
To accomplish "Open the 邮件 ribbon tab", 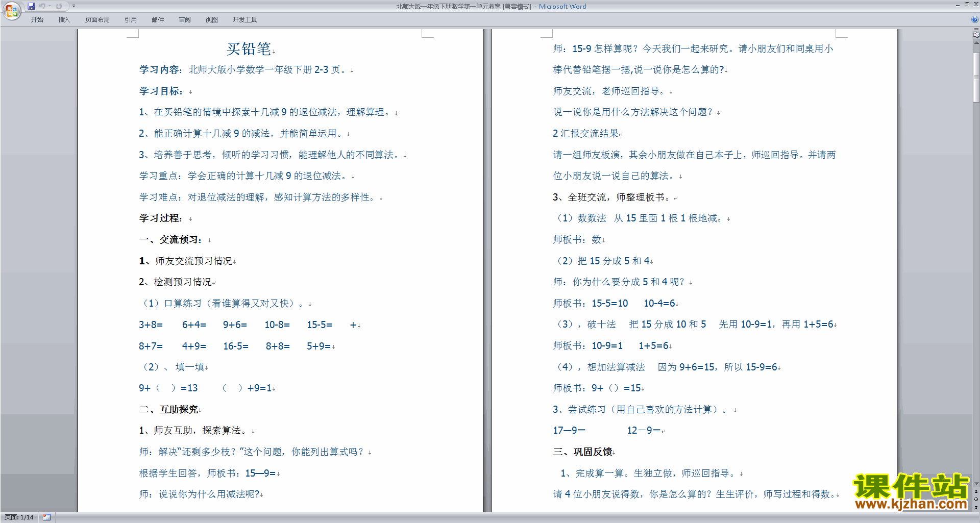I will [x=158, y=19].
